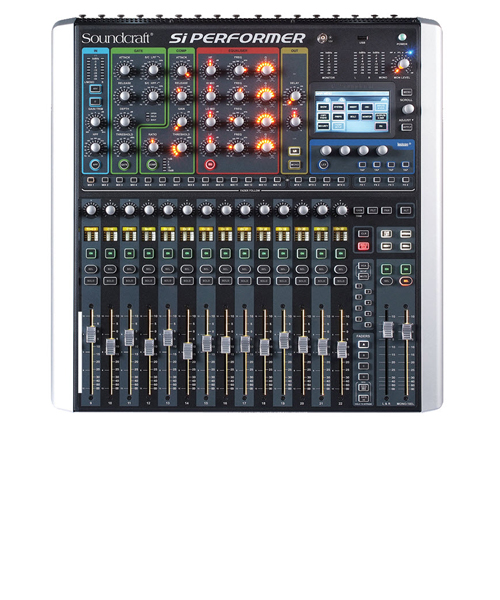The width and height of the screenshot is (500, 600).
Task: Click the Compressor ATTACK knob
Action: click(x=181, y=70)
